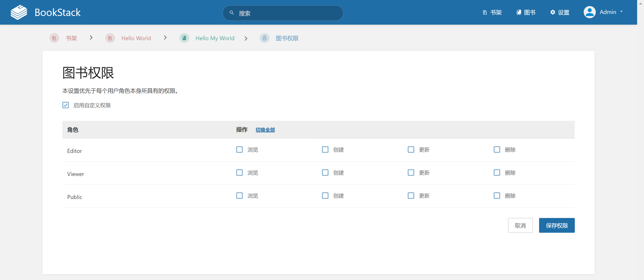644x280 pixels.
Task: Click the 角色 column header
Action: point(73,130)
